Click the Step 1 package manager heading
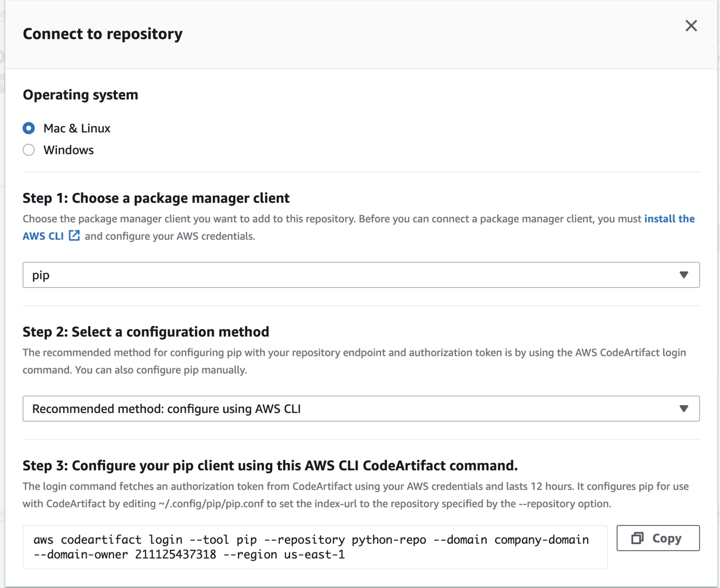 156,198
